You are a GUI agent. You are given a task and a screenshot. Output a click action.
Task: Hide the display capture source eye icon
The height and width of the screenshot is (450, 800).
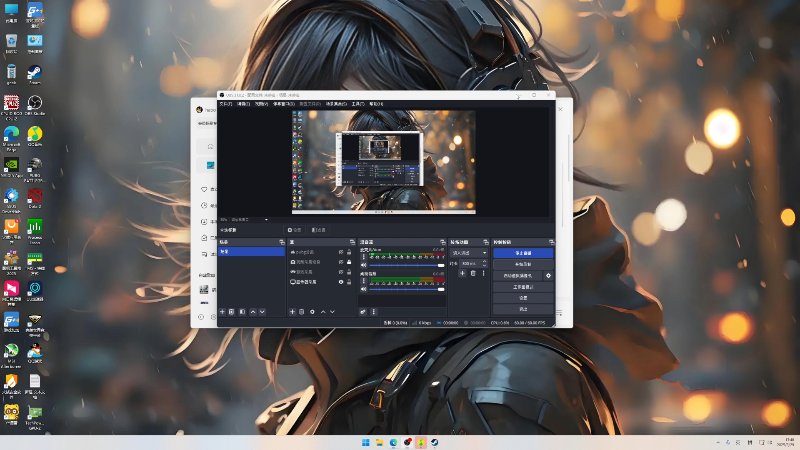341,282
